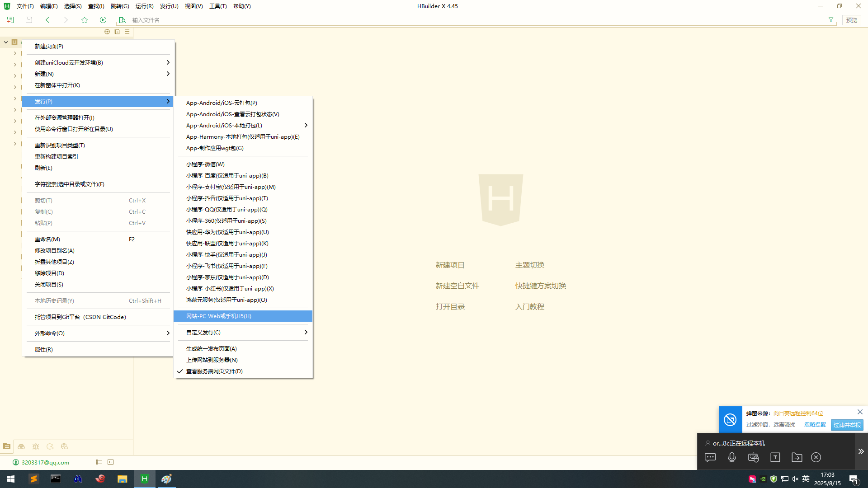Click the locate file target icon in project panel
Screen dimensions: 868x488
107,32
